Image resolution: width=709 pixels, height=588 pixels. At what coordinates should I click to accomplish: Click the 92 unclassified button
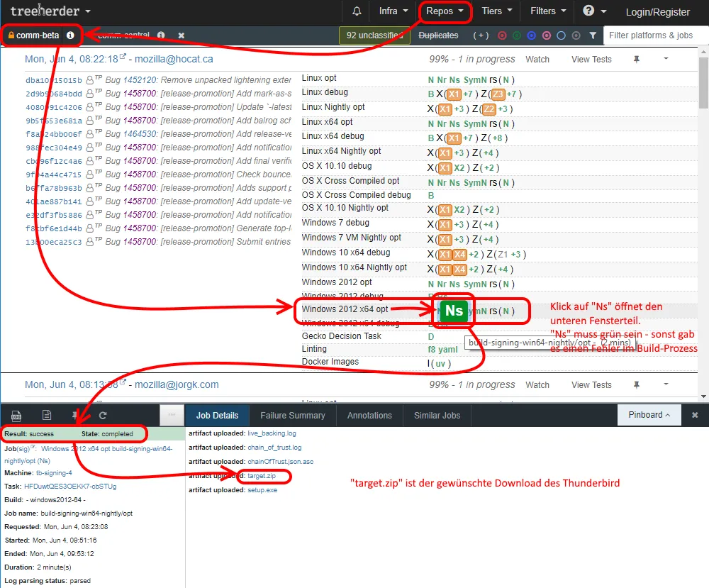point(374,35)
